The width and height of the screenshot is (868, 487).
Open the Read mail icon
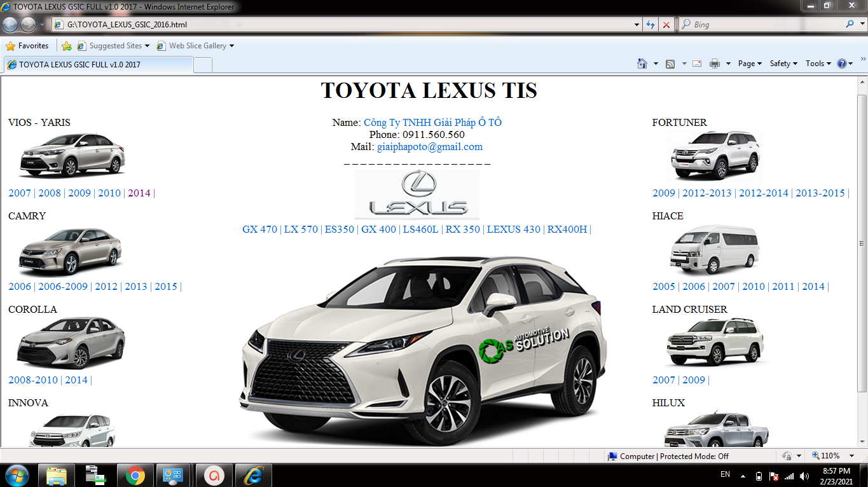[696, 64]
